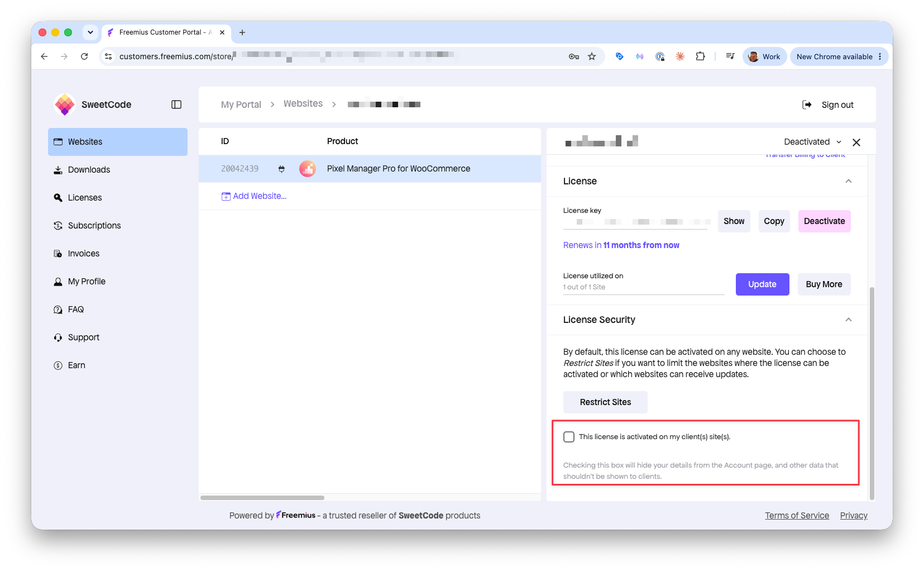Click the sign out arrow icon

pos(807,104)
